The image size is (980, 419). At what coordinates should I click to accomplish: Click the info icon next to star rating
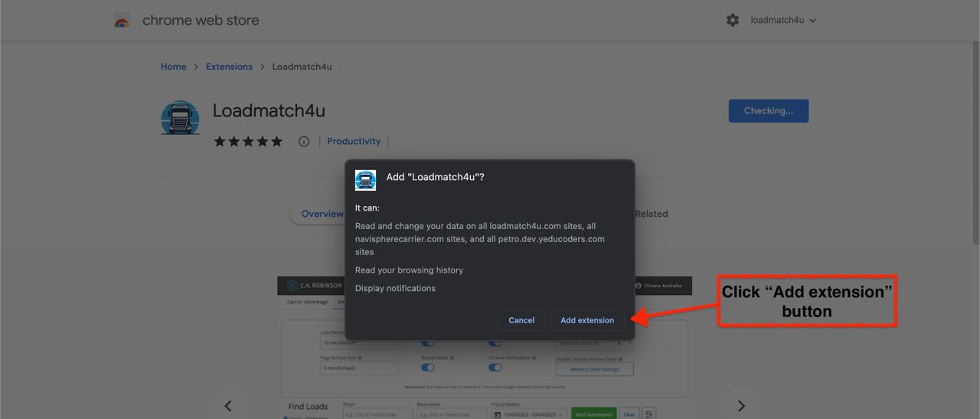(x=304, y=142)
